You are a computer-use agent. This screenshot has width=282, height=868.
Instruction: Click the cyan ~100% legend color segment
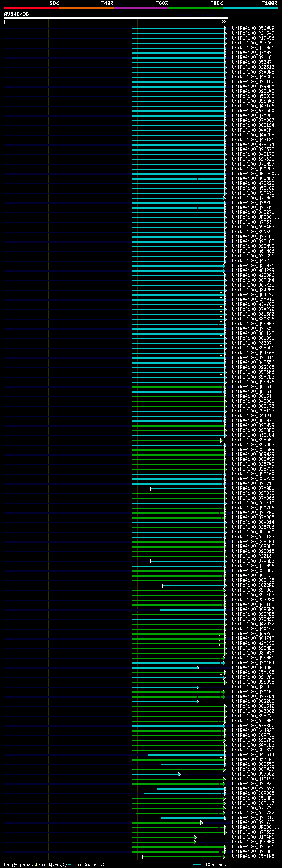tap(250, 8)
